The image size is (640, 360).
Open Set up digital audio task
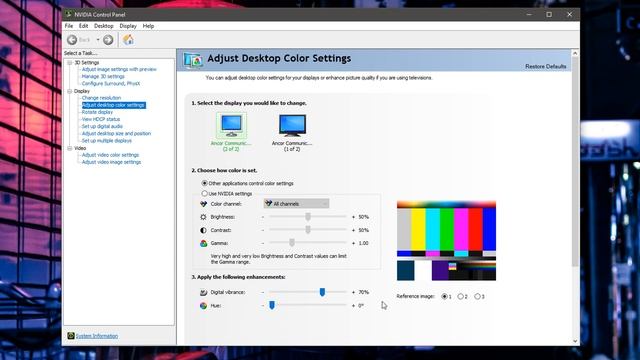[102, 126]
